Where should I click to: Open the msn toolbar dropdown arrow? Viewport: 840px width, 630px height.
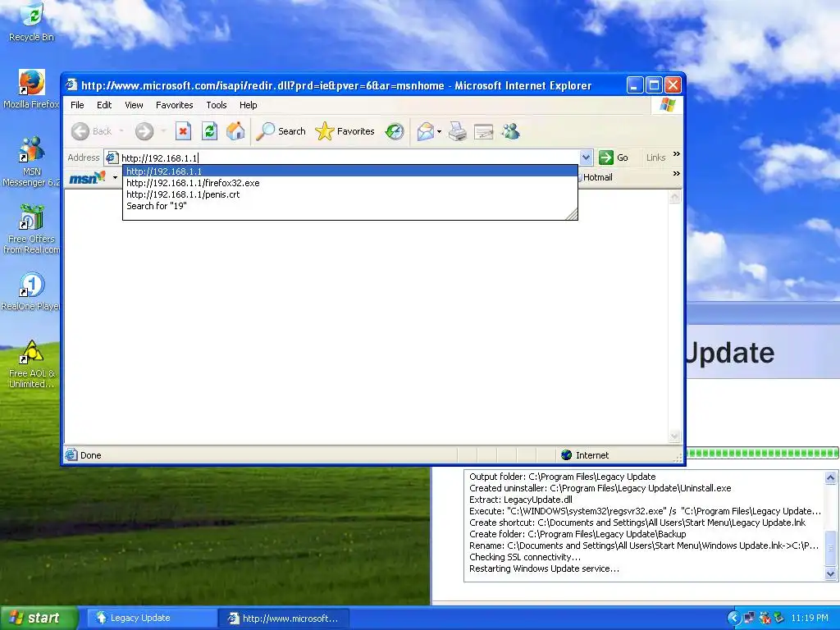(x=115, y=177)
